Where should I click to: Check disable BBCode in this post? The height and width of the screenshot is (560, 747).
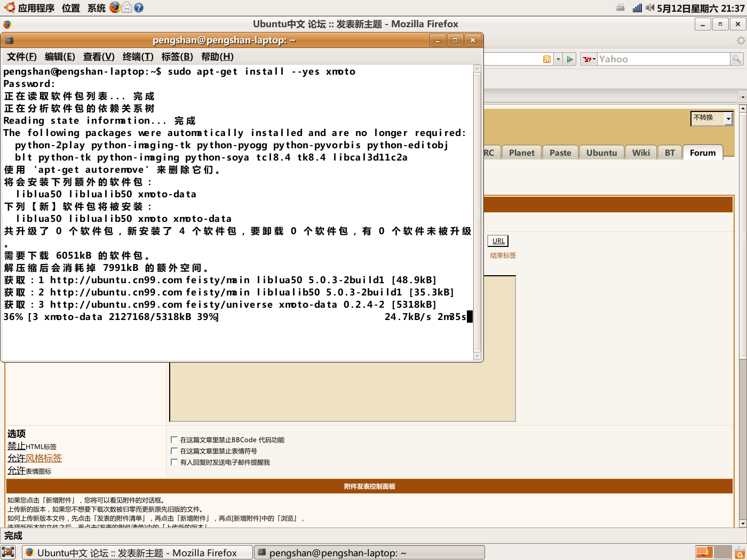tap(174, 439)
